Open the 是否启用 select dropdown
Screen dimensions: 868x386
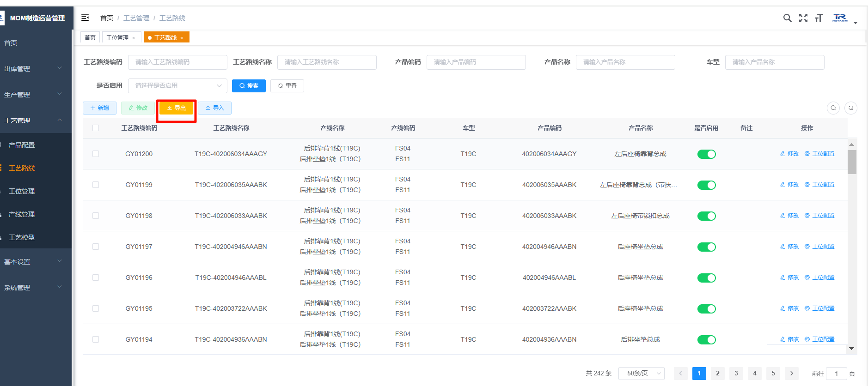pyautogui.click(x=177, y=86)
